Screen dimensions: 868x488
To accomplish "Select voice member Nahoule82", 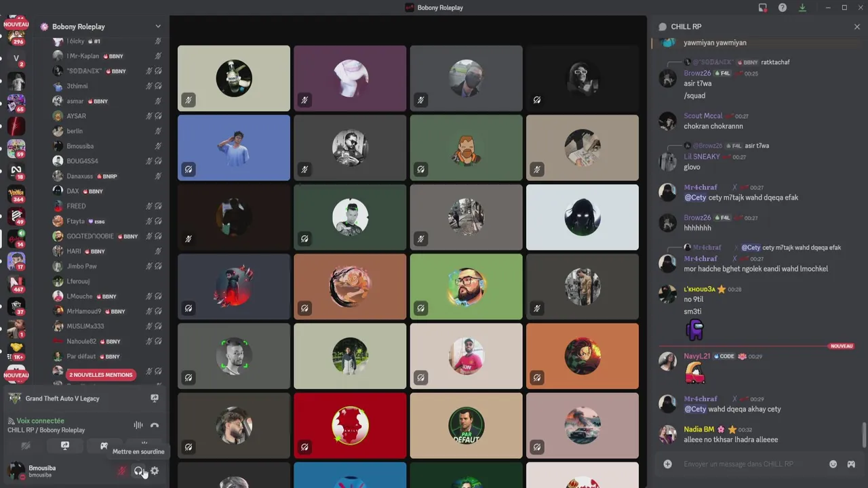I will click(81, 341).
